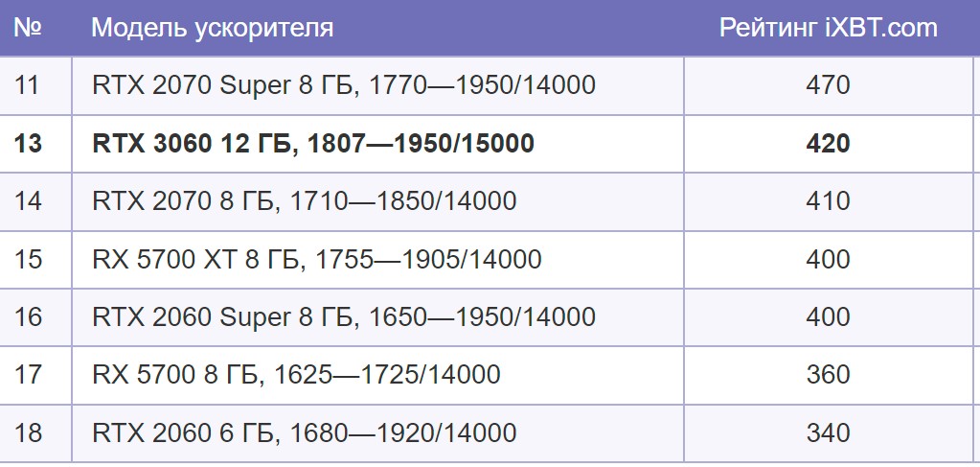980x467 pixels.
Task: Click the rating 400 for RX 5700 XT
Action: pyautogui.click(x=828, y=259)
